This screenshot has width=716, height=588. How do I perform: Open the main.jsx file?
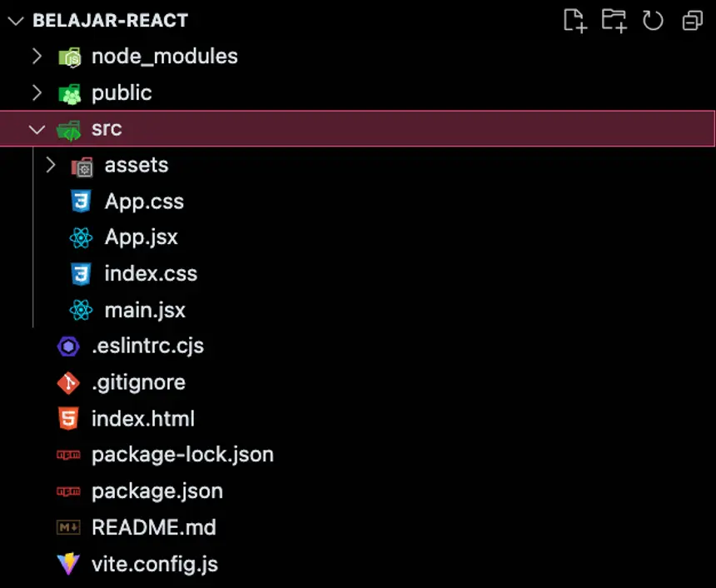point(145,311)
